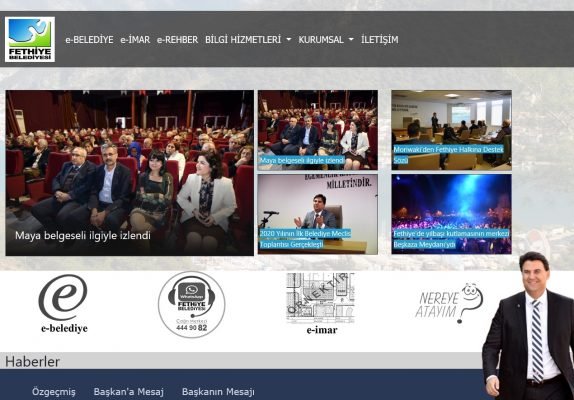Viewport: 574px width, 400px height.
Task: Open the Başkanın Mesajı link
Action: click(218, 392)
